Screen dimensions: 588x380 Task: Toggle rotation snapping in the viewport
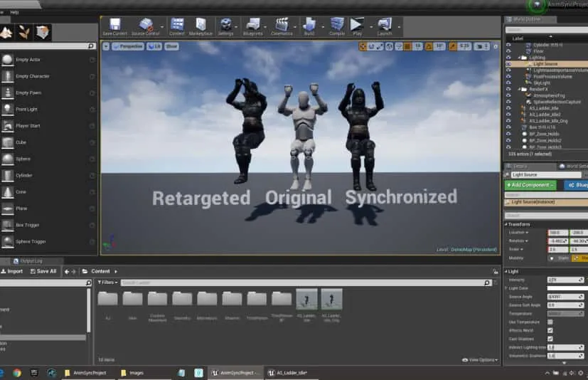pos(429,46)
